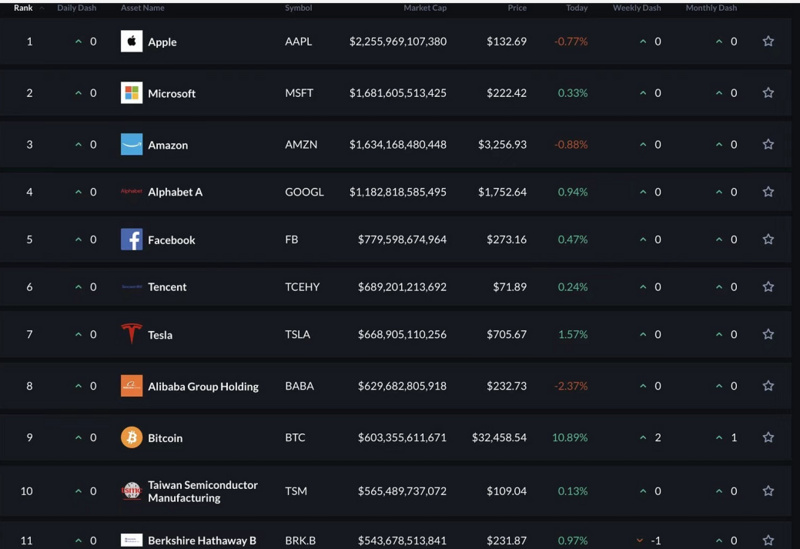Click Bitcoin's price $32,458.54
The image size is (800, 549).
(x=499, y=437)
